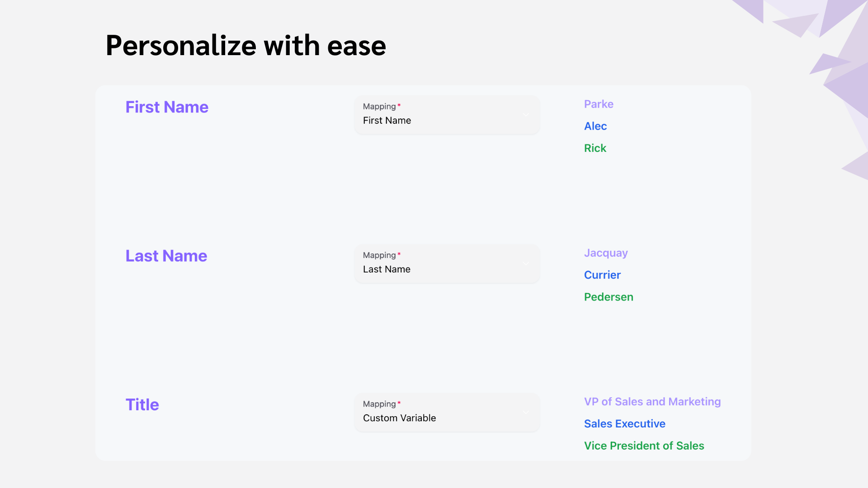
Task: Select the sample name Alec
Action: (595, 126)
